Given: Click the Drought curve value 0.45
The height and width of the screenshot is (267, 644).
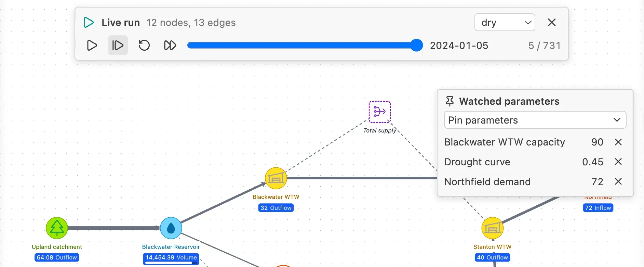Looking at the screenshot, I should pyautogui.click(x=593, y=162).
